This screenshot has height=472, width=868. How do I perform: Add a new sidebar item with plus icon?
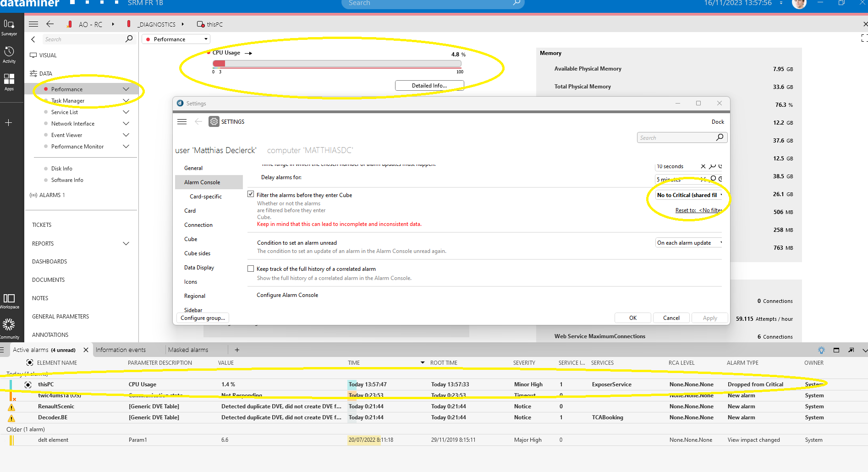9,123
